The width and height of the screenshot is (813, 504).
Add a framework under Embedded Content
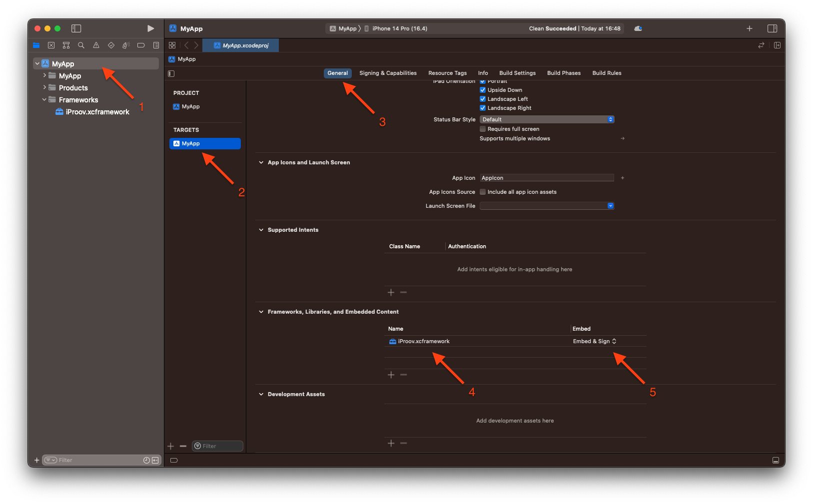click(x=391, y=375)
